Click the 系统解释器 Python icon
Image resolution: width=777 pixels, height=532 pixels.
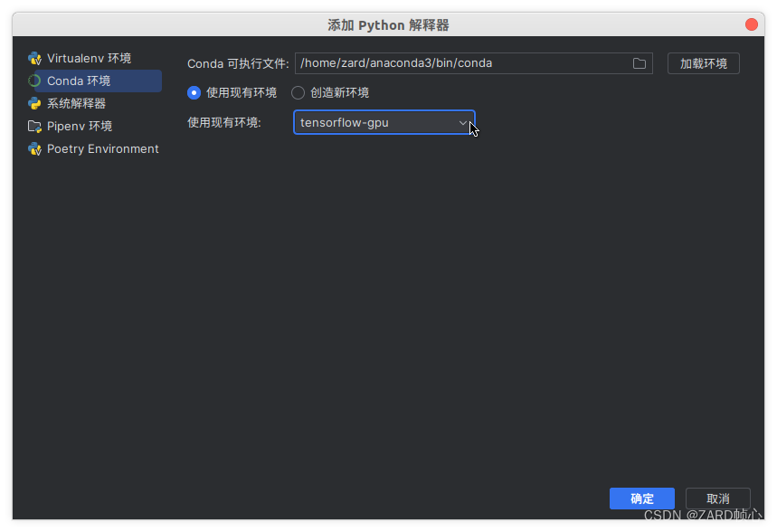(x=34, y=104)
